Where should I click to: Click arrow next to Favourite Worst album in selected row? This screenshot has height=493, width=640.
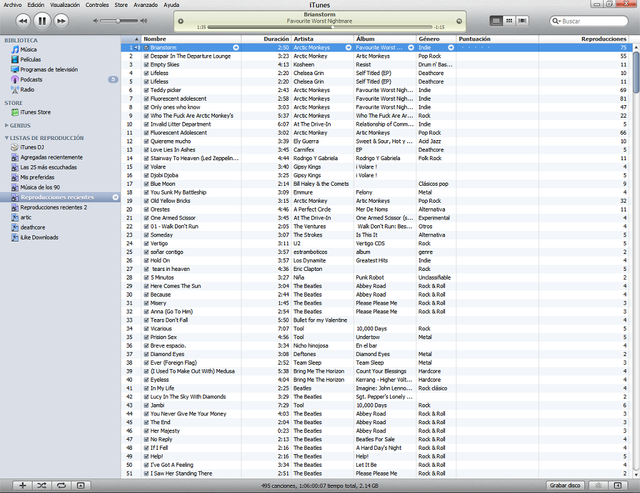(411, 48)
